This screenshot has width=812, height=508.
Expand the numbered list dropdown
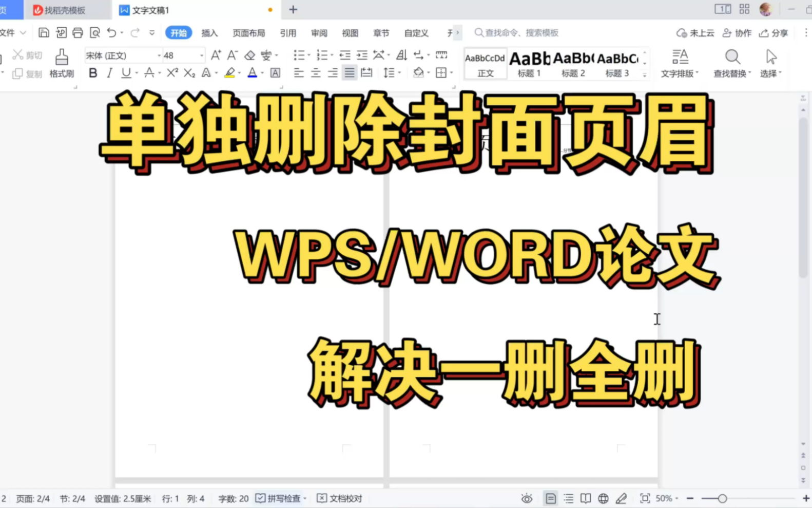pos(332,55)
